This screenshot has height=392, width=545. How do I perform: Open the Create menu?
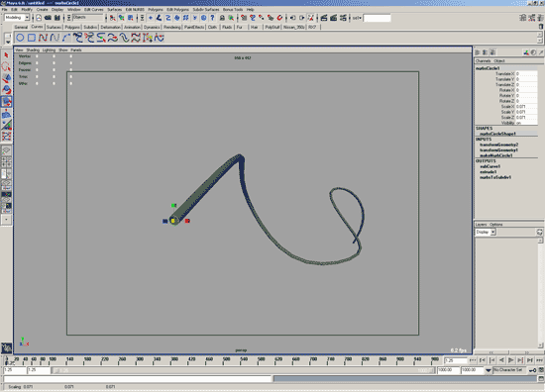pyautogui.click(x=42, y=9)
